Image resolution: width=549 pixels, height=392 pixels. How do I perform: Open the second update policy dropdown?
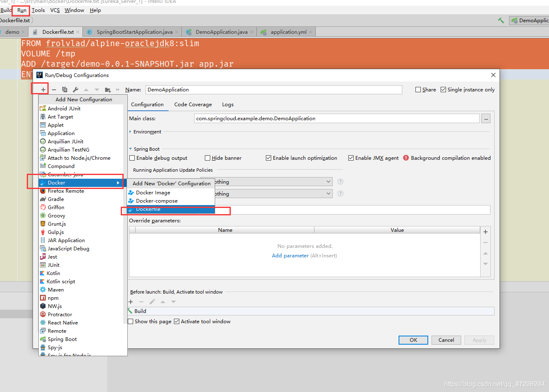click(x=266, y=194)
